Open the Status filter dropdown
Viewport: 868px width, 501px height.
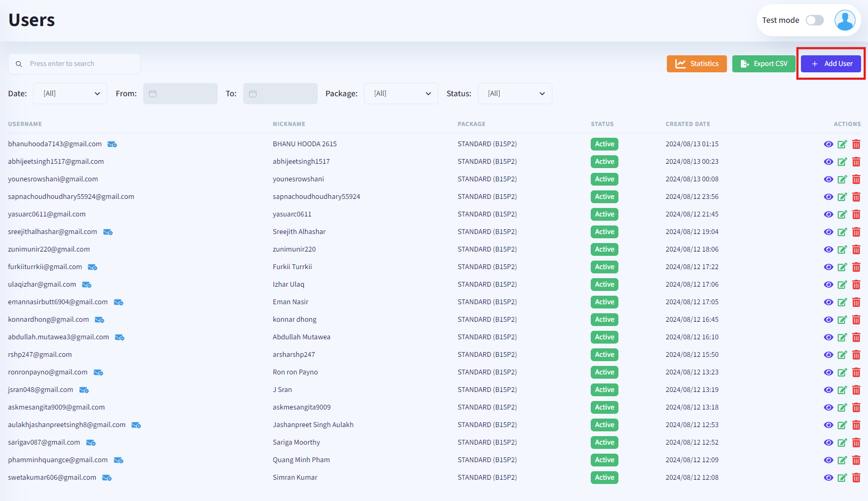(x=515, y=94)
